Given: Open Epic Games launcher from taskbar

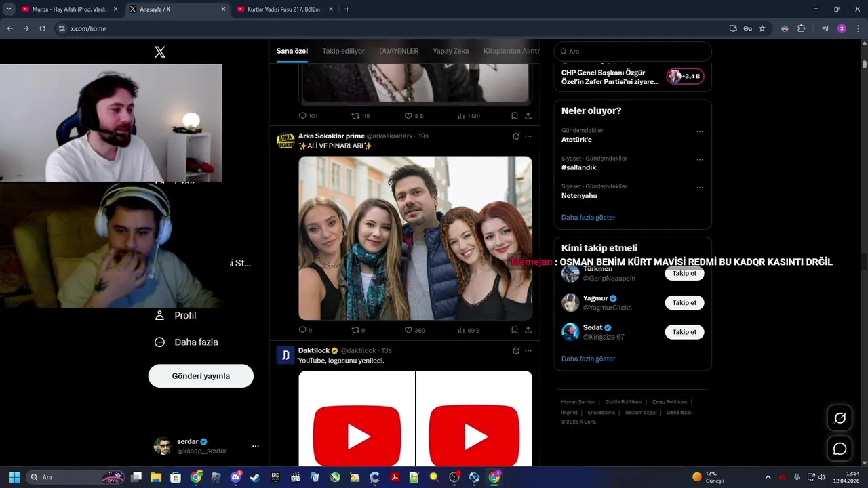Looking at the screenshot, I should pos(275,477).
